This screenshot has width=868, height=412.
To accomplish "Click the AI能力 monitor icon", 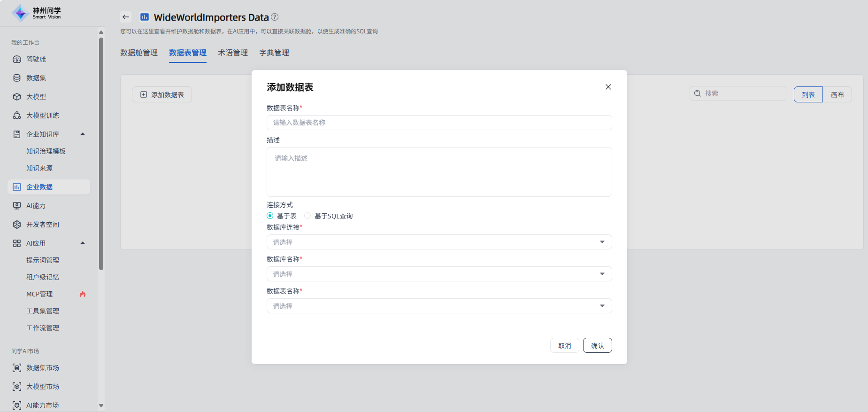I will (x=17, y=206).
